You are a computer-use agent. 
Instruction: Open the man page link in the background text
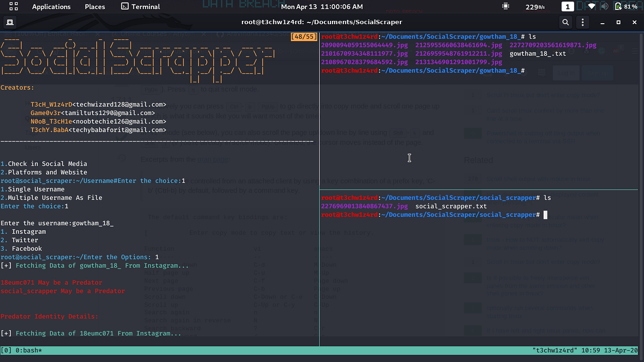[213, 159]
